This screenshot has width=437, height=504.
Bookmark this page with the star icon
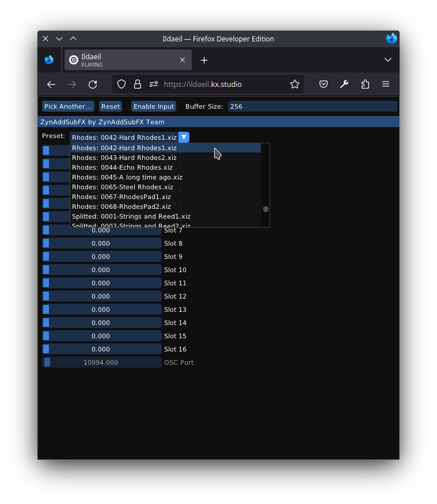click(x=295, y=84)
